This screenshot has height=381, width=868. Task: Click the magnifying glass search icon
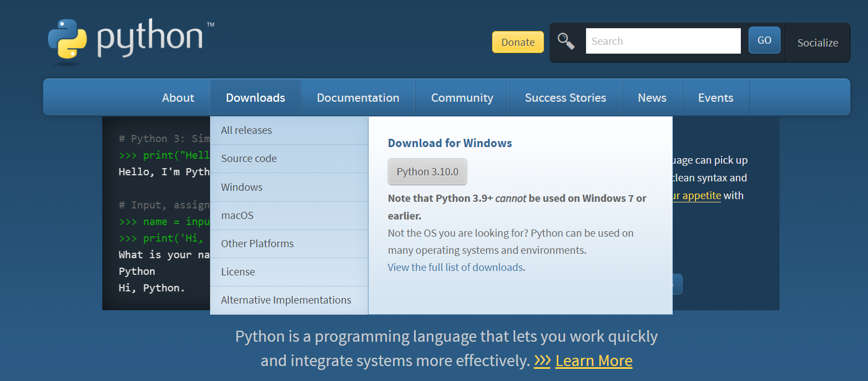click(566, 41)
